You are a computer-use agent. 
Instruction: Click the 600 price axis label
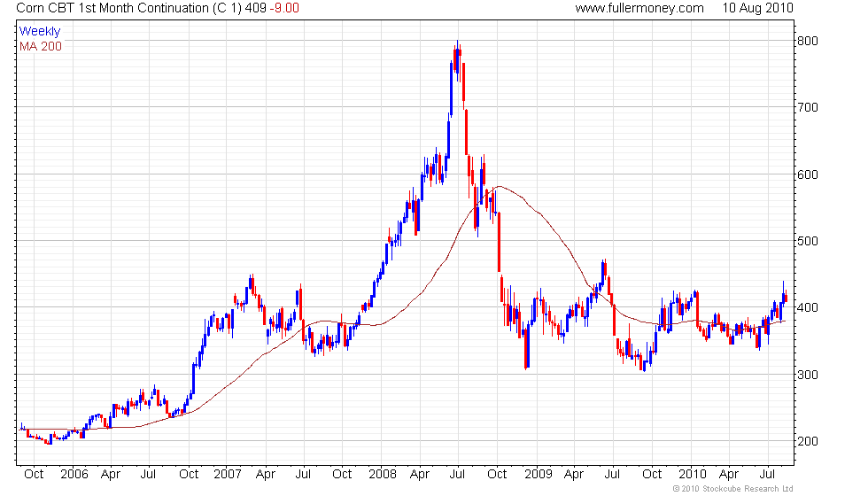[x=807, y=174]
